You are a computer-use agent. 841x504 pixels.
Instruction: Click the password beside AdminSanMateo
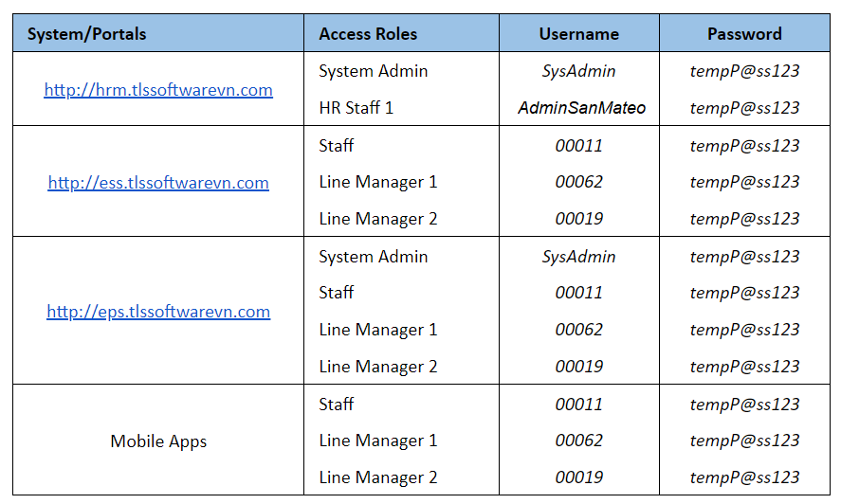tap(744, 108)
